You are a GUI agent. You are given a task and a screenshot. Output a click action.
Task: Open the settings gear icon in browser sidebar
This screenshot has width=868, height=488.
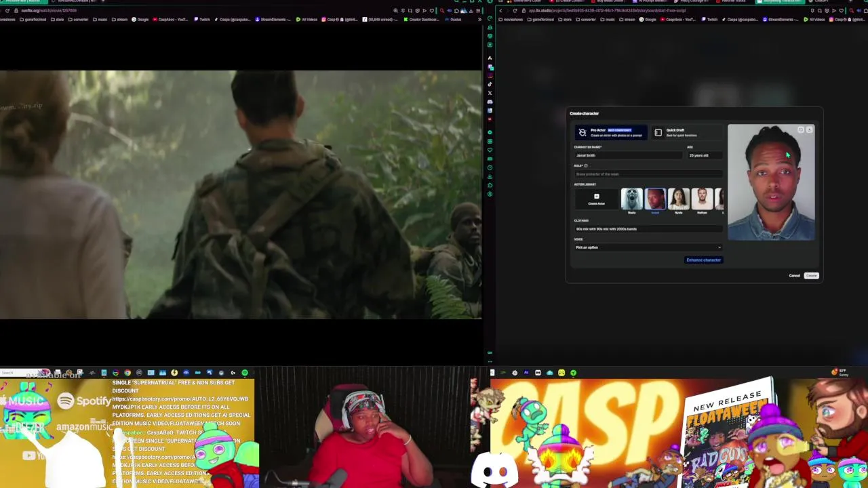pyautogui.click(x=490, y=194)
